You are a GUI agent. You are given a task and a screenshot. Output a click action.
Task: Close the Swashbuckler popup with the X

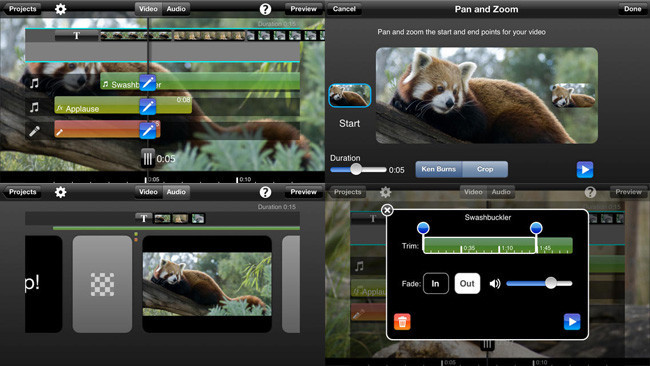387,210
